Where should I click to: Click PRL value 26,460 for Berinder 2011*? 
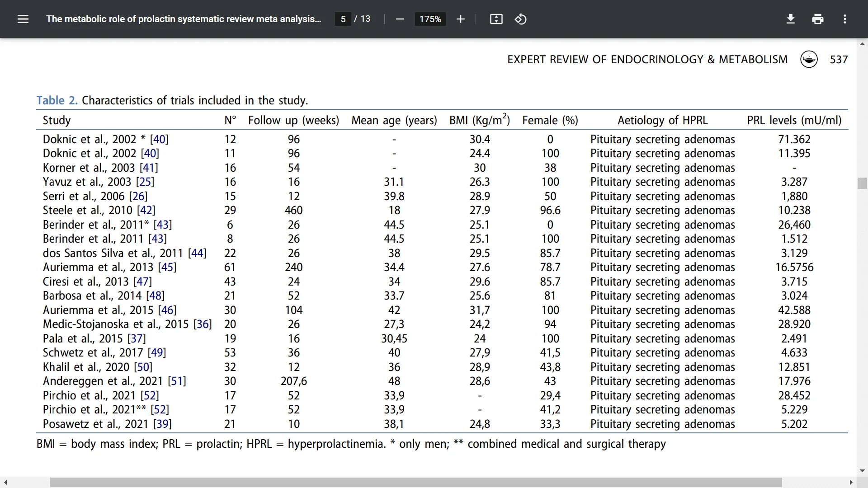click(794, 225)
